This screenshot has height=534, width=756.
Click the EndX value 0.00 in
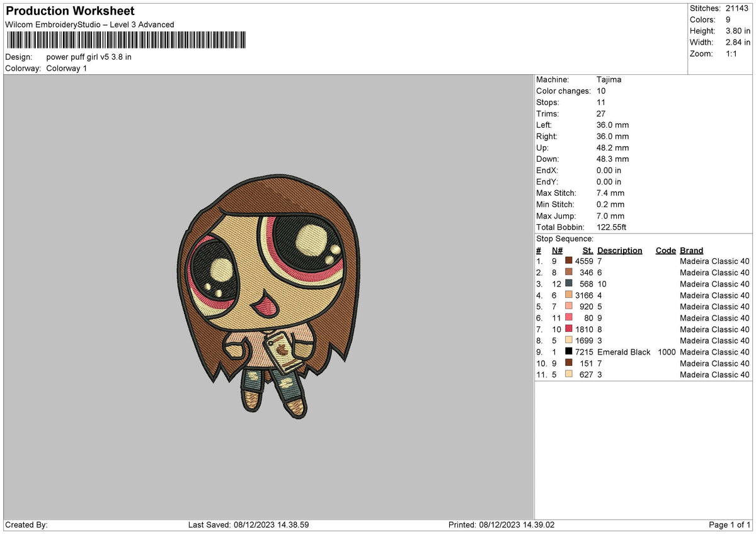tap(609, 170)
